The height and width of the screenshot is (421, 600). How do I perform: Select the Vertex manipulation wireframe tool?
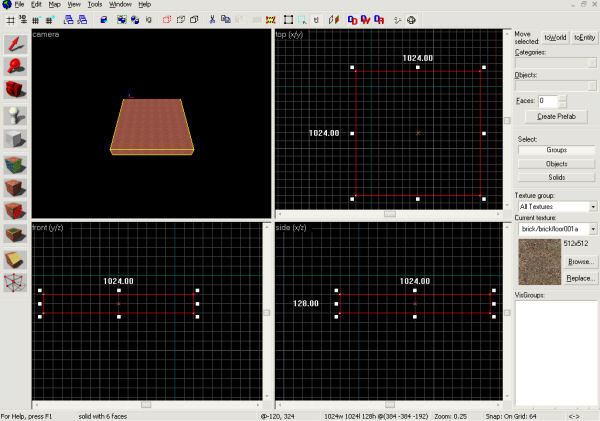[x=15, y=283]
